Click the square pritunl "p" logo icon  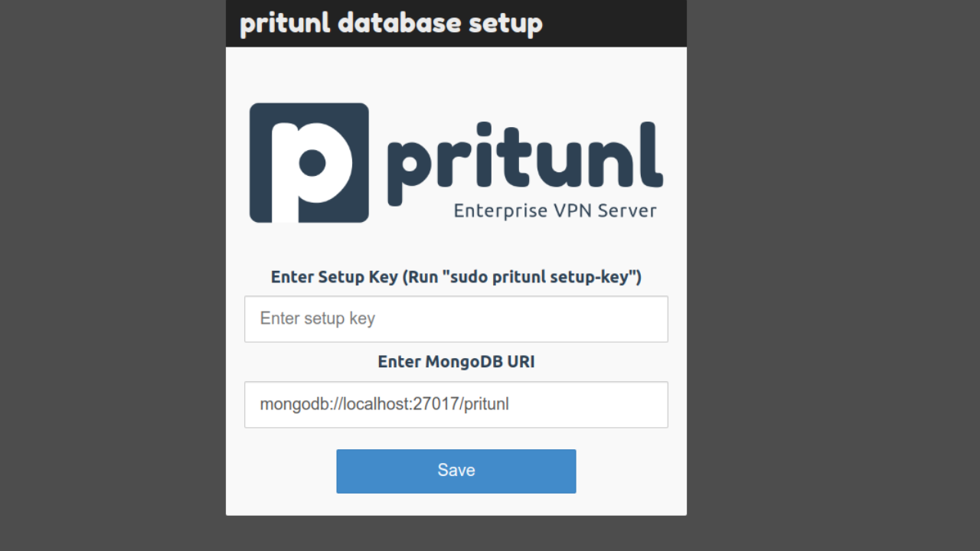[x=309, y=163]
